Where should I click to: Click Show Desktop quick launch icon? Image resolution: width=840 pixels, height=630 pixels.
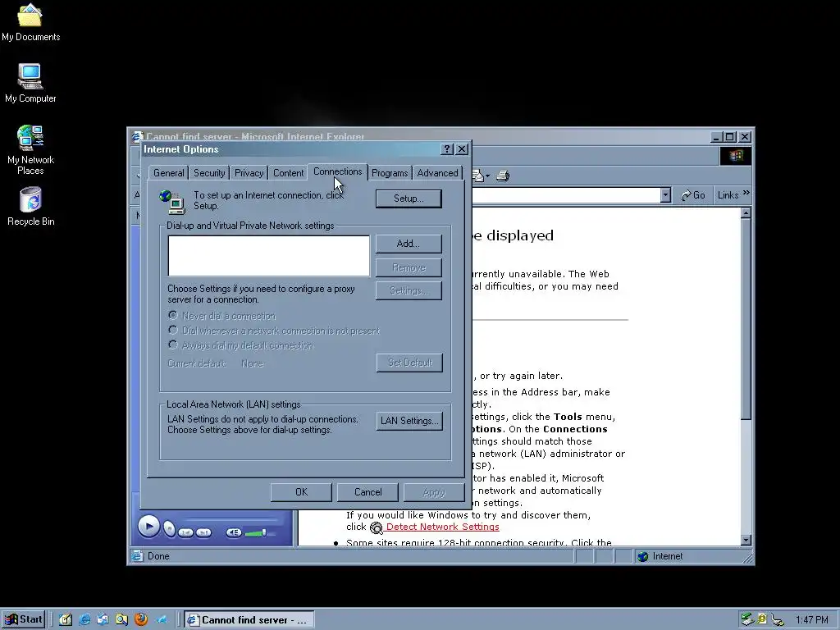coord(66,619)
